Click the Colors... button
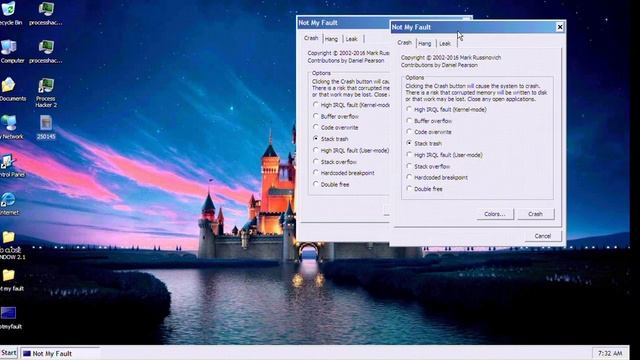 (x=495, y=214)
